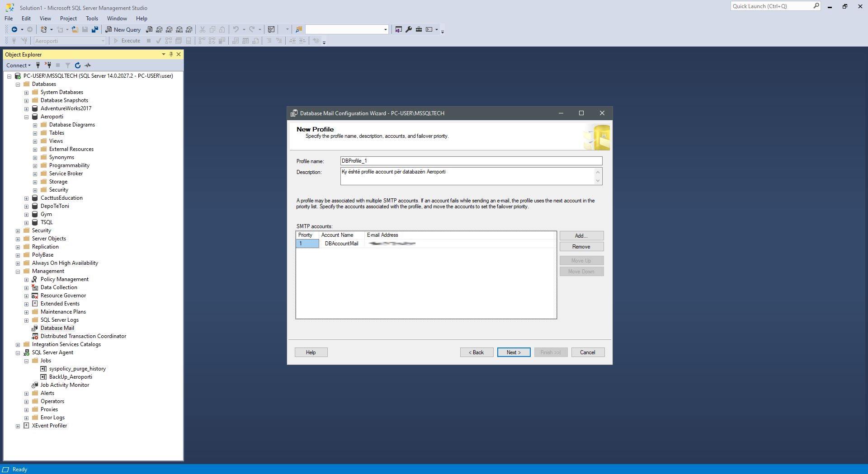868x474 pixels.
Task: Expand the top-level Security folder
Action: 18,231
